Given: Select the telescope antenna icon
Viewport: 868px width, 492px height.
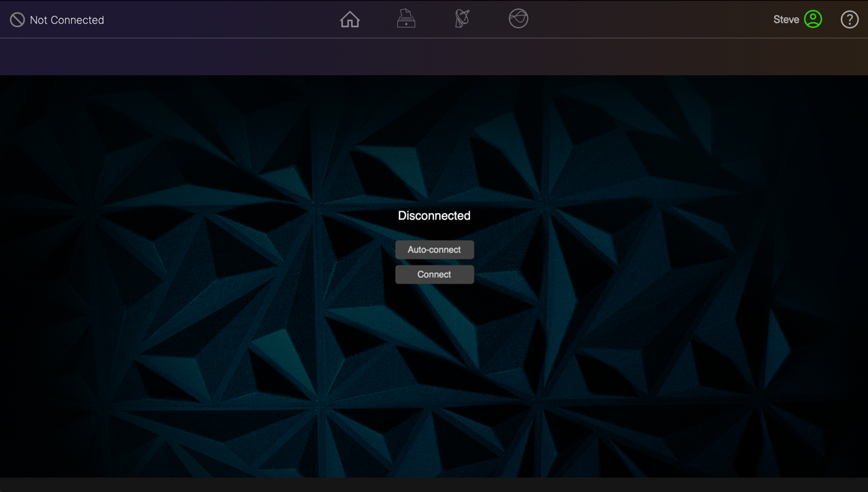Looking at the screenshot, I should pyautogui.click(x=462, y=19).
